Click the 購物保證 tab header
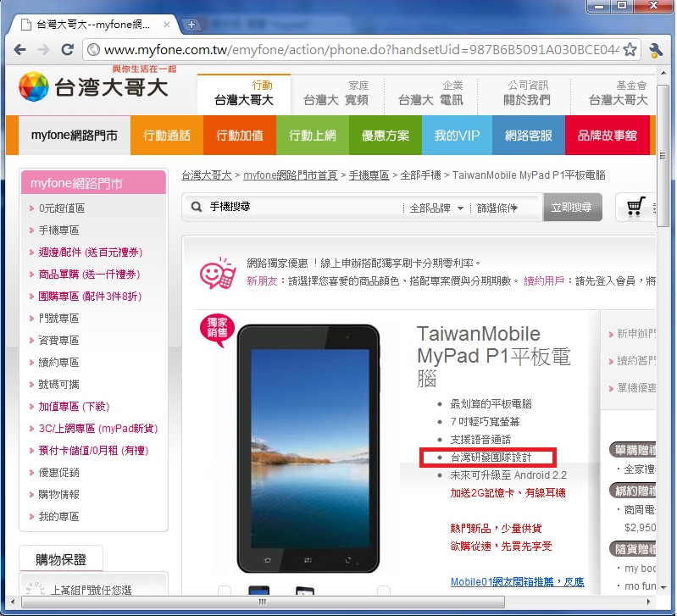This screenshot has width=677, height=616. coord(61,559)
